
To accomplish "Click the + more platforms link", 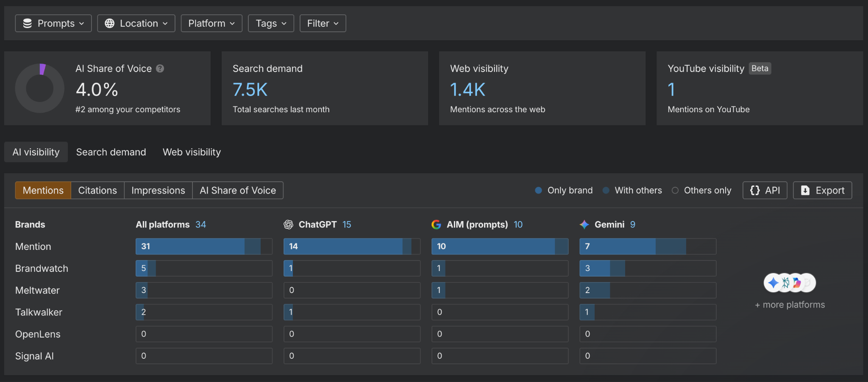I will coord(790,304).
